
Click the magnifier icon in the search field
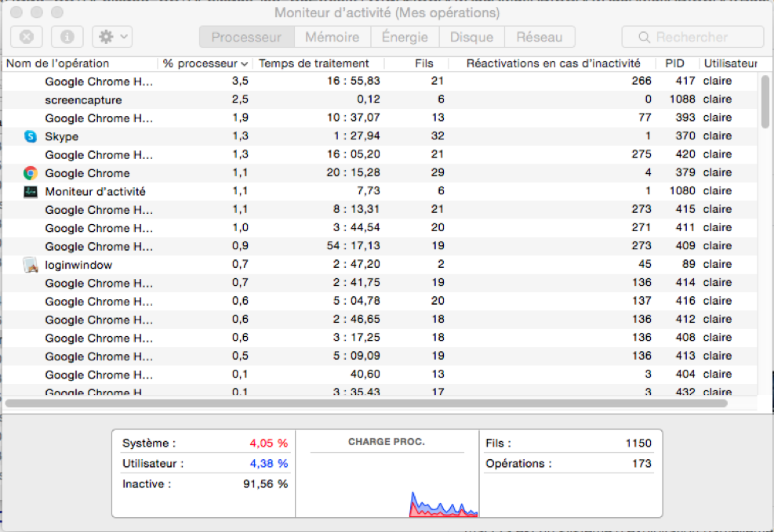click(x=644, y=38)
